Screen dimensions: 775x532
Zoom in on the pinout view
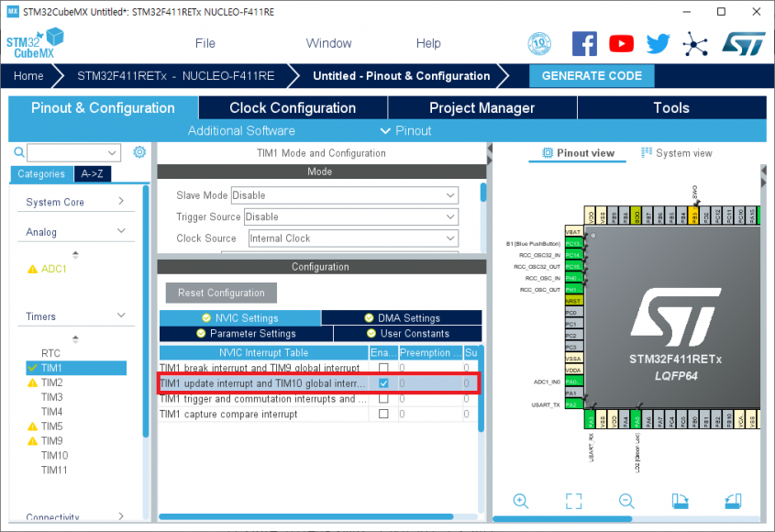coord(520,501)
